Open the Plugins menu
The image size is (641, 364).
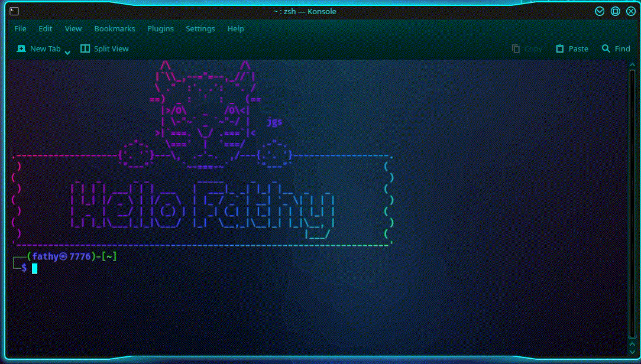click(x=160, y=28)
